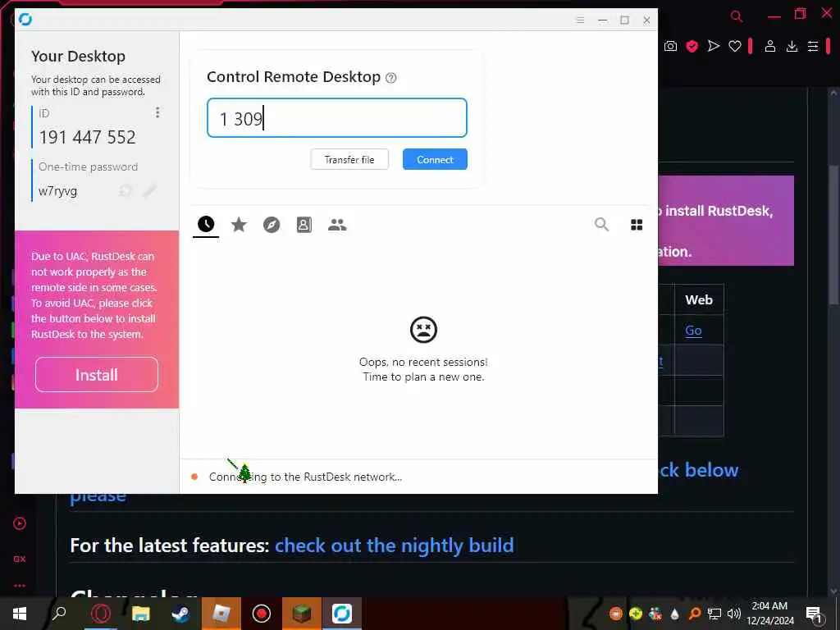Click the orange magnifier tray icon
The width and height of the screenshot is (840, 630).
[694, 614]
